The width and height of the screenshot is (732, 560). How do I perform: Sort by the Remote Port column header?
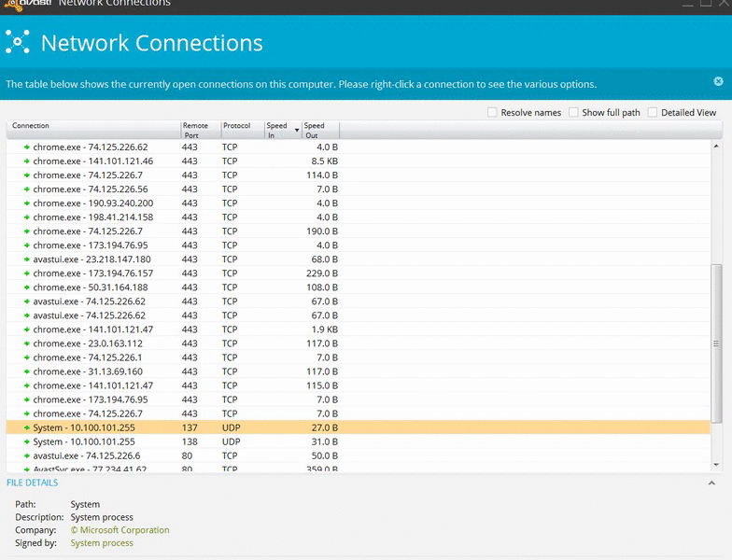click(200, 131)
